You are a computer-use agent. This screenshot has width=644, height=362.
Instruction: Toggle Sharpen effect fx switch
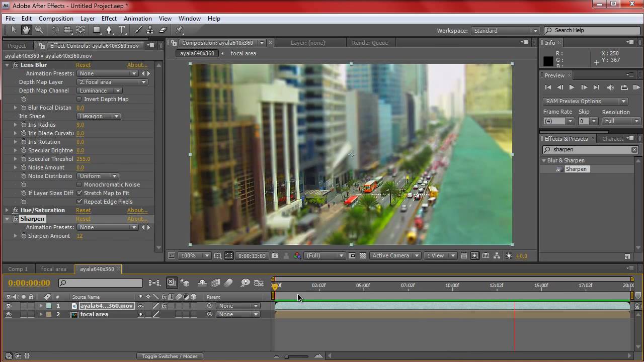[x=16, y=219]
